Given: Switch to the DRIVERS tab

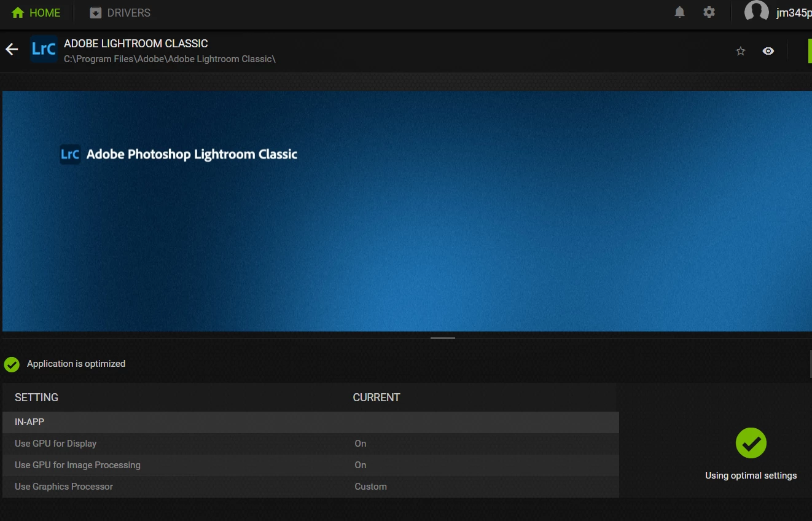Looking at the screenshot, I should click(x=120, y=12).
